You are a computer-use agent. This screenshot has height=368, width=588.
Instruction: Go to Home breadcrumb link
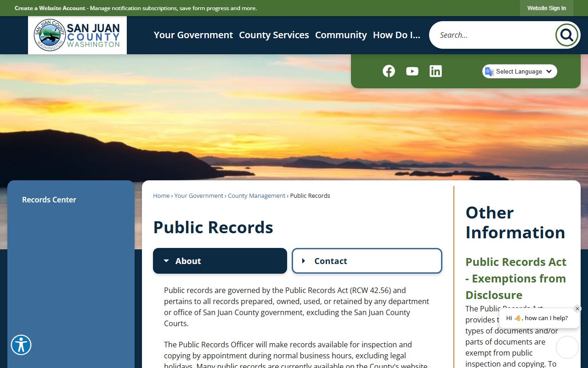161,195
